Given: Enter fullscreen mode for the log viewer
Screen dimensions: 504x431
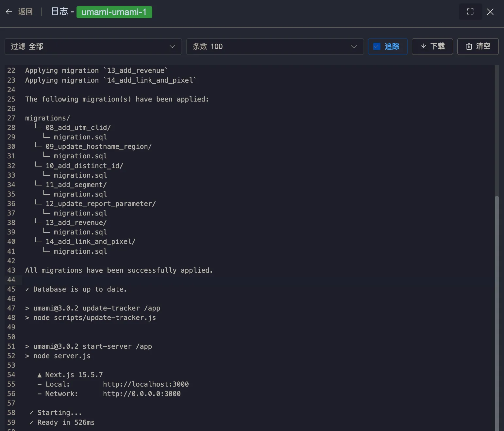Looking at the screenshot, I should click(x=470, y=12).
